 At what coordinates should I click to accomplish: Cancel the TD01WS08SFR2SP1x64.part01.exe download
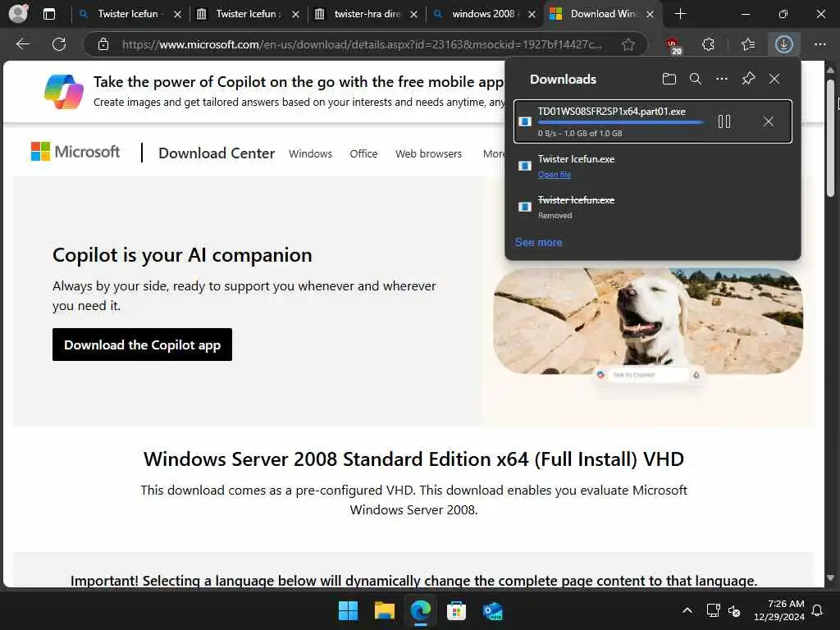pyautogui.click(x=768, y=121)
